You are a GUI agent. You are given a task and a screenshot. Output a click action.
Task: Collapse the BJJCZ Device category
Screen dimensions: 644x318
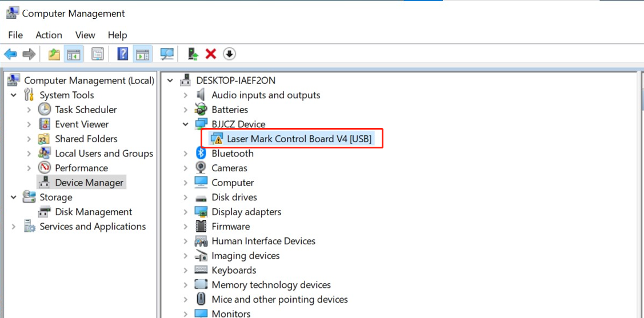[x=185, y=124]
